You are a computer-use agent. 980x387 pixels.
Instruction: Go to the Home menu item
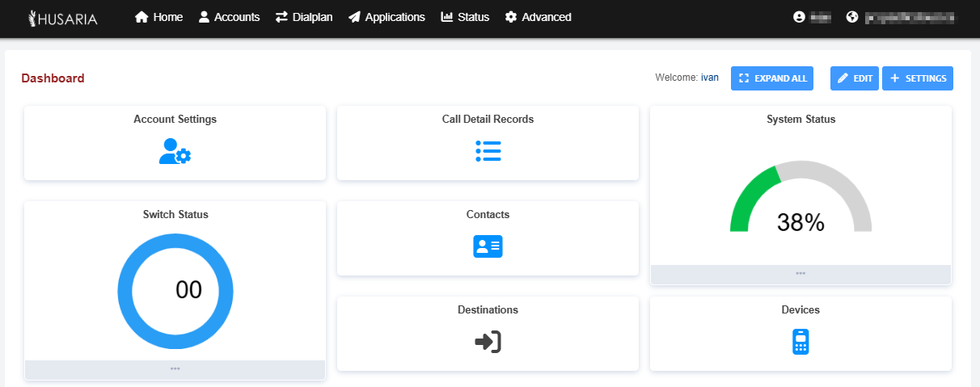click(159, 17)
